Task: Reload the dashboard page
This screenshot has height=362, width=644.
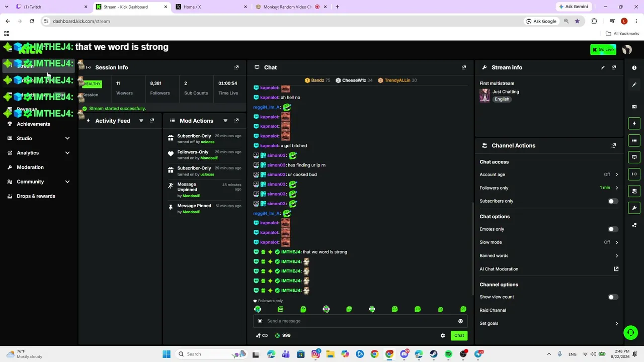Action: tap(32, 21)
